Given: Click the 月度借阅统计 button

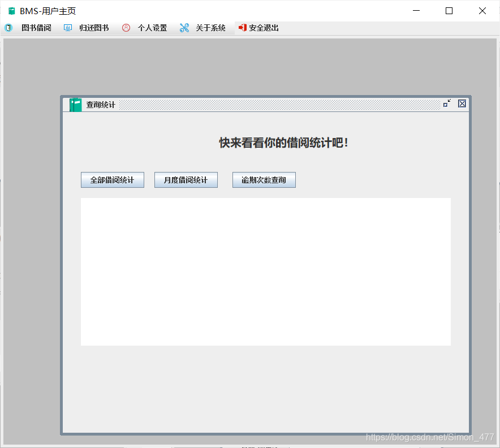Looking at the screenshot, I should tap(186, 180).
